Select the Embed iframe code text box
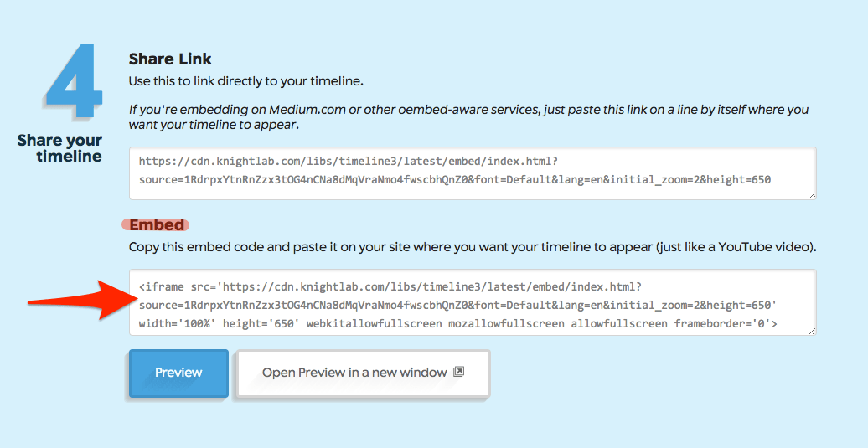The height and width of the screenshot is (448, 868). point(473,302)
